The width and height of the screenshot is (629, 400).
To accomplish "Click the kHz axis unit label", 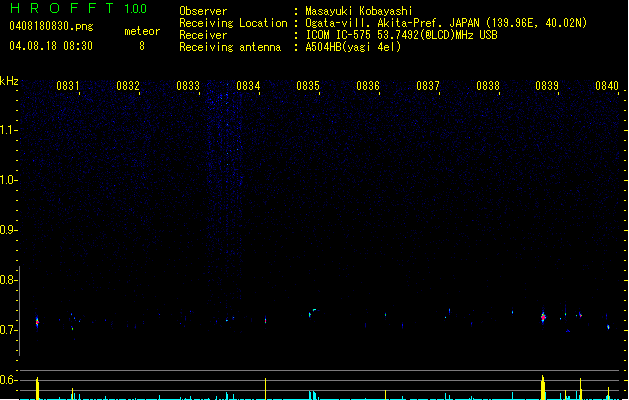I will point(9,81).
